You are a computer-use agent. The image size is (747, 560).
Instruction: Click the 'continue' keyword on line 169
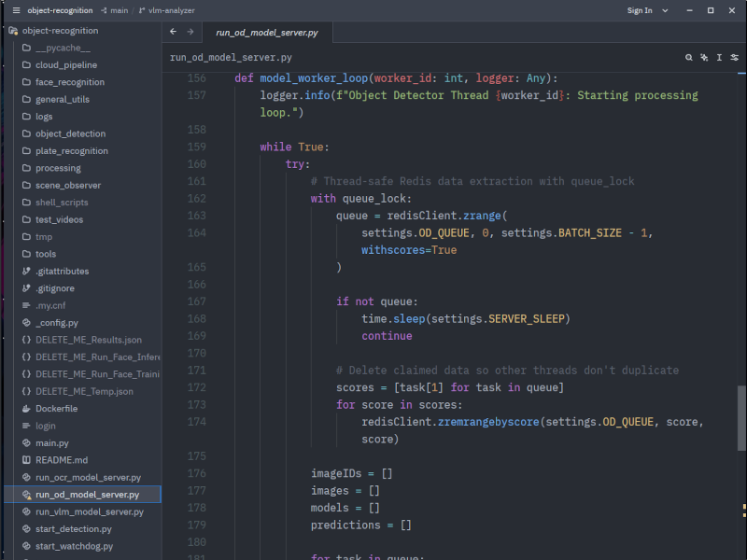tap(387, 336)
